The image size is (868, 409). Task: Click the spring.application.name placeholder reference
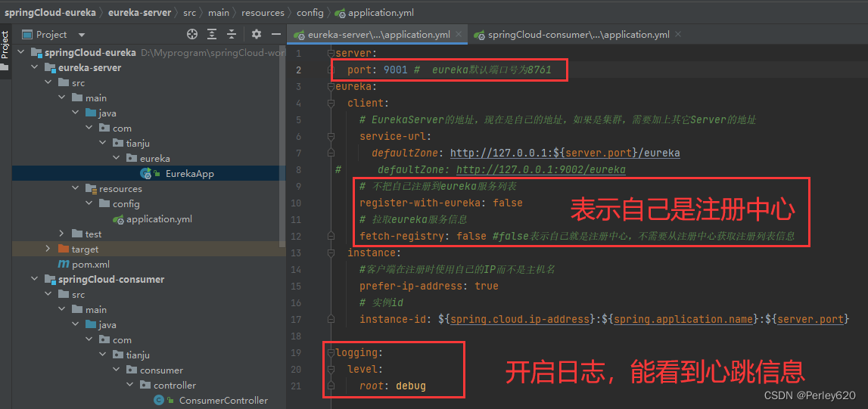click(684, 320)
